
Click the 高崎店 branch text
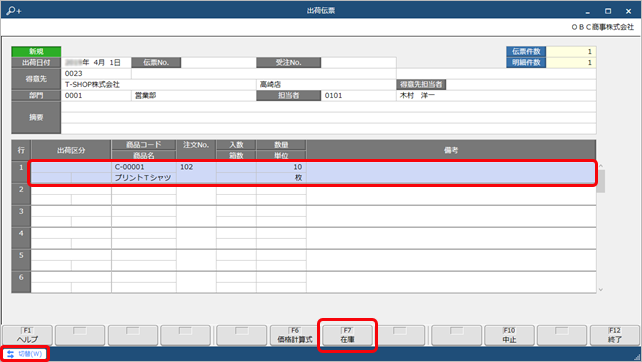click(270, 85)
